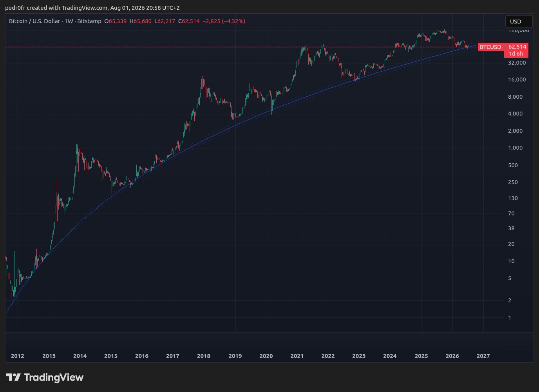Click the 2014 label on the time axis

[80, 356]
